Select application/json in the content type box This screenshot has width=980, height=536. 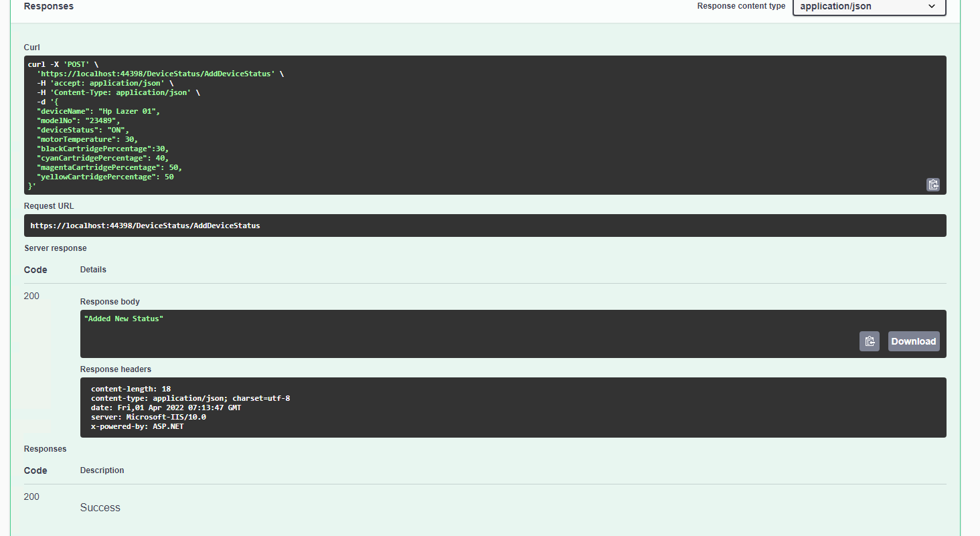868,7
